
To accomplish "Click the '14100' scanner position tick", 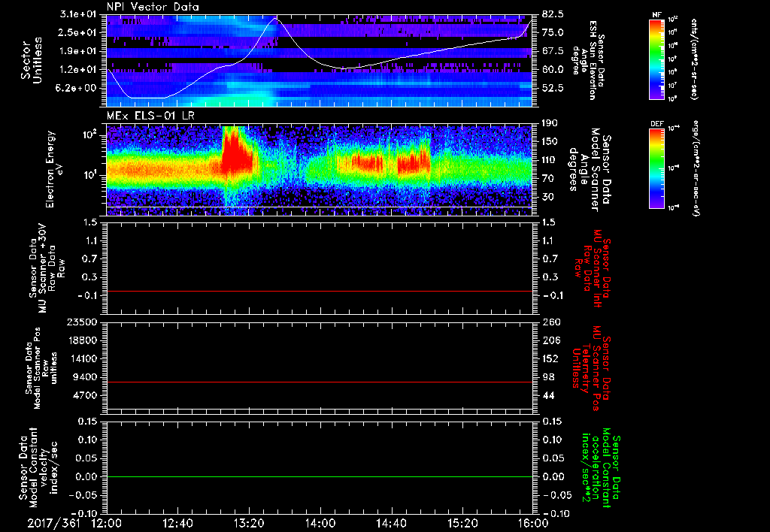I will click(82, 358).
